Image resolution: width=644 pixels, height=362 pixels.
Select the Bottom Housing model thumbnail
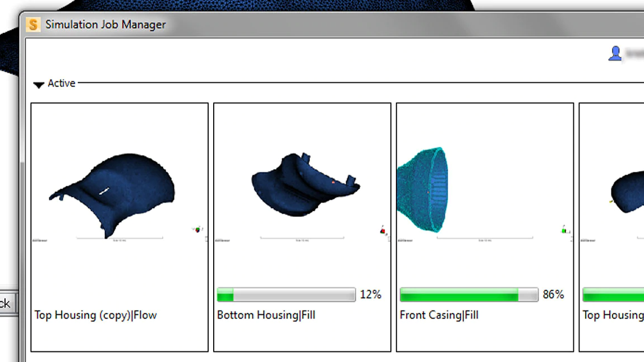click(x=306, y=185)
